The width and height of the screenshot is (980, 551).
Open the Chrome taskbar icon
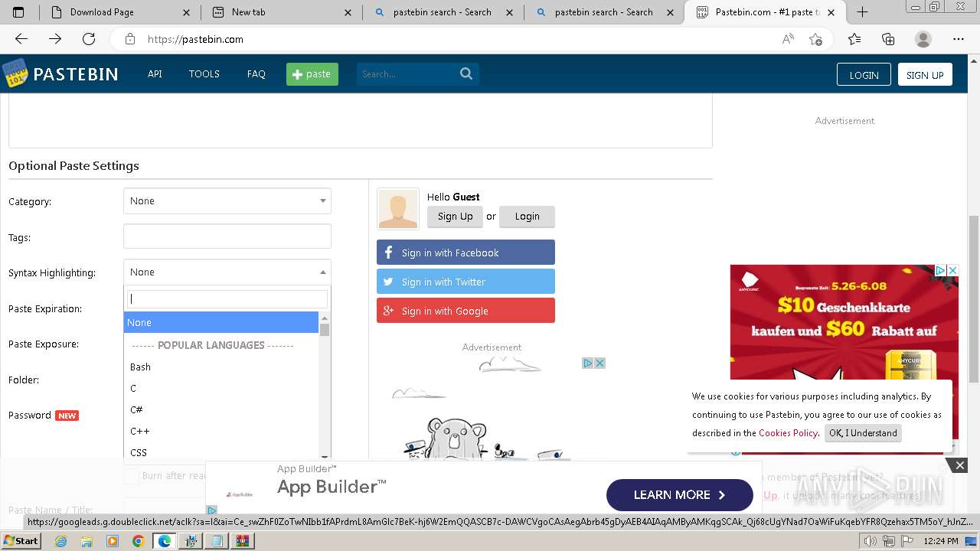pos(138,541)
